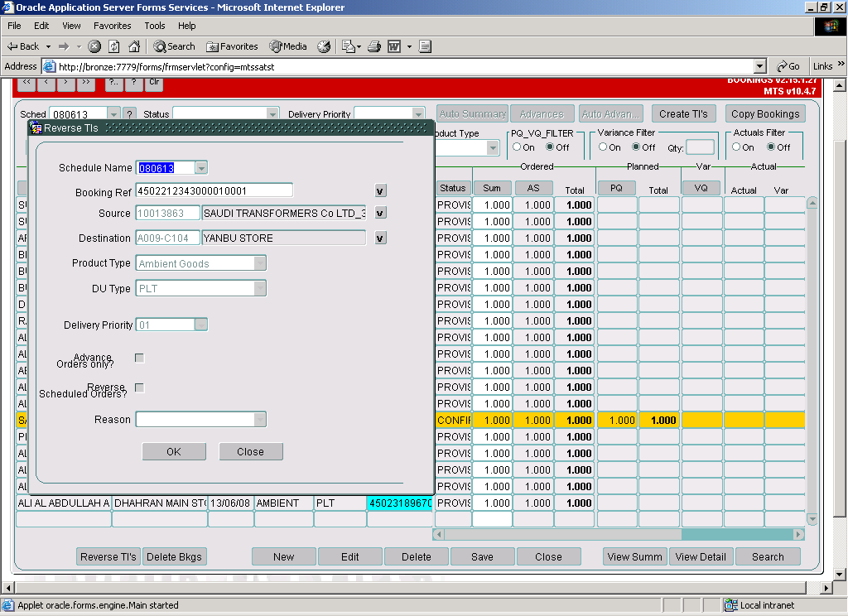The image size is (848, 616).
Task: Tick the Advance Orders only checkbox
Action: 139,358
